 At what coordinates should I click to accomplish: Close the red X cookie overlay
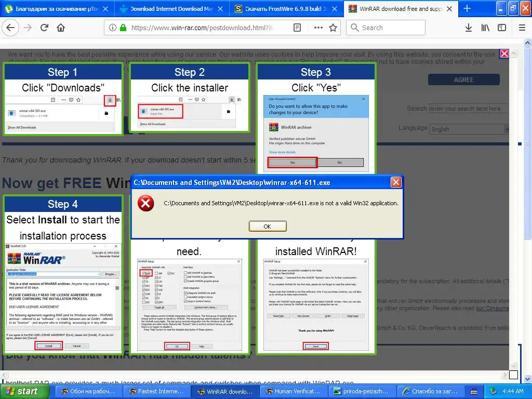click(504, 54)
